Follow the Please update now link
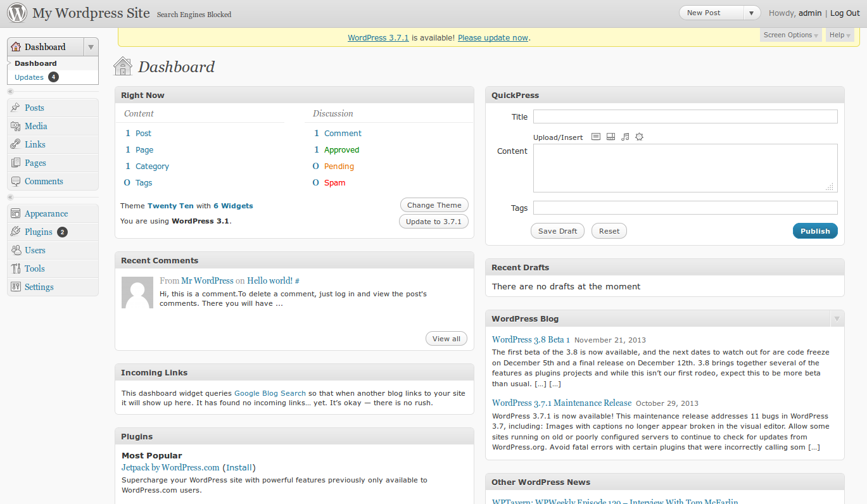 pos(493,38)
